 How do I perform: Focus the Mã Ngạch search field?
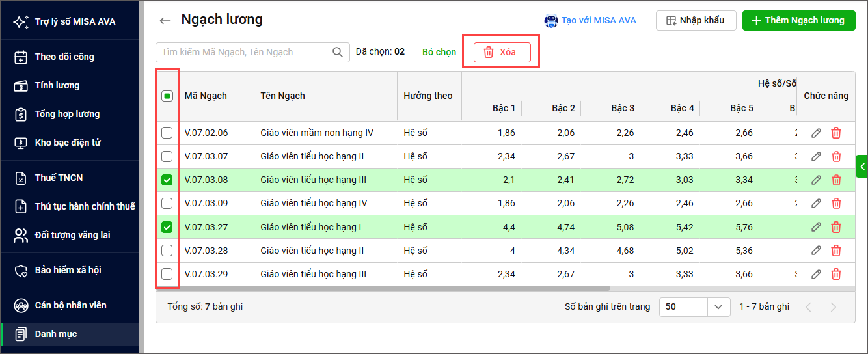point(244,52)
